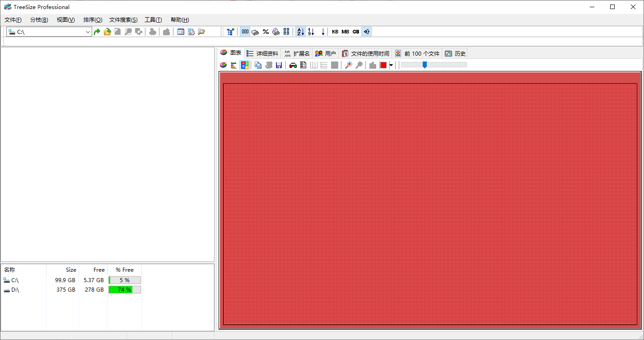This screenshot has height=340, width=644.
Task: Click the green refresh scan arrow icon
Action: pos(97,32)
